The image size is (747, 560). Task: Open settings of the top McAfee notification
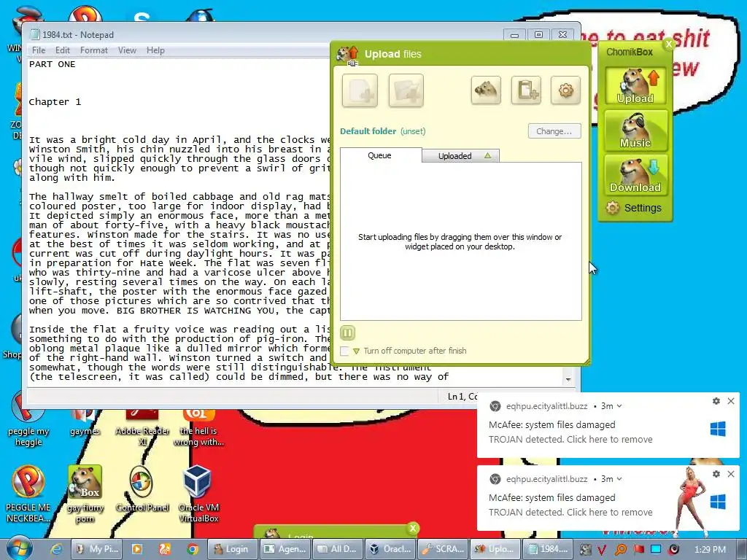click(716, 401)
